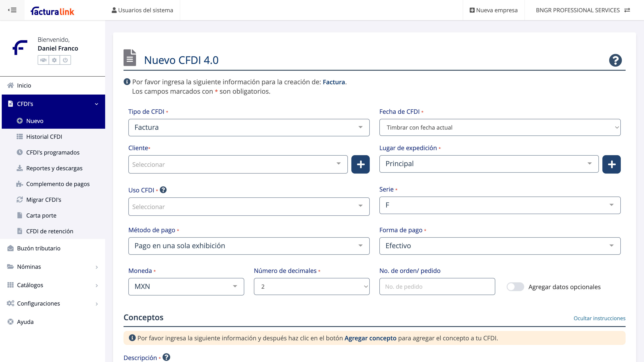
Task: Click the power logout icon under the username
Action: point(65,60)
